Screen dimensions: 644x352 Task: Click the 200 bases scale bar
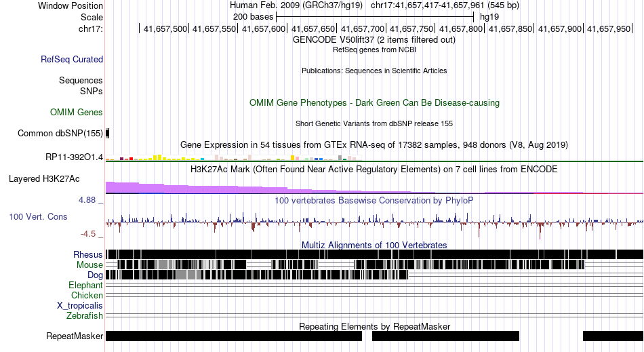375,17
